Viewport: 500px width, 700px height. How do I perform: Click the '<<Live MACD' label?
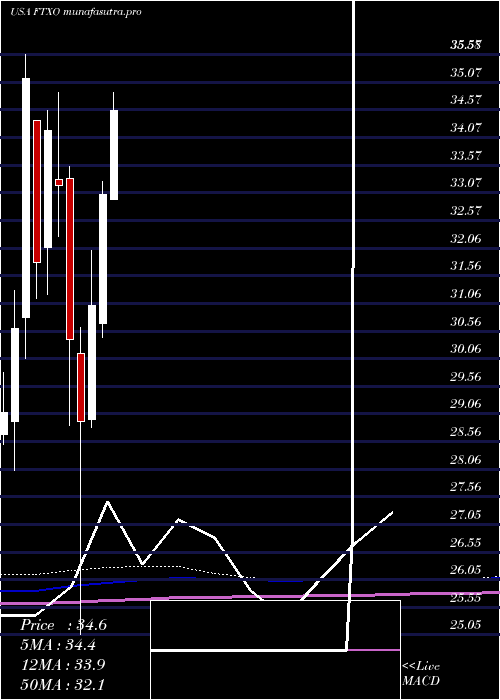tap(421, 673)
